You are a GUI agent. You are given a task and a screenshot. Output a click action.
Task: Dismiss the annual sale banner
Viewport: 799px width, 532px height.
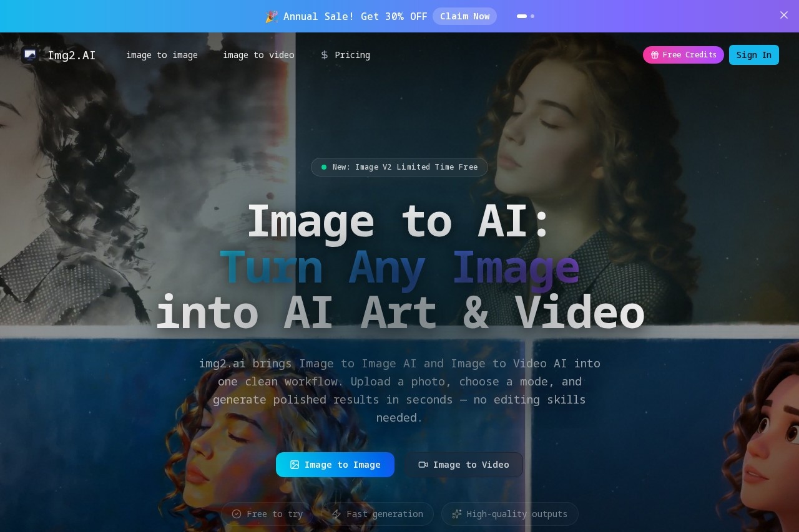click(x=783, y=15)
